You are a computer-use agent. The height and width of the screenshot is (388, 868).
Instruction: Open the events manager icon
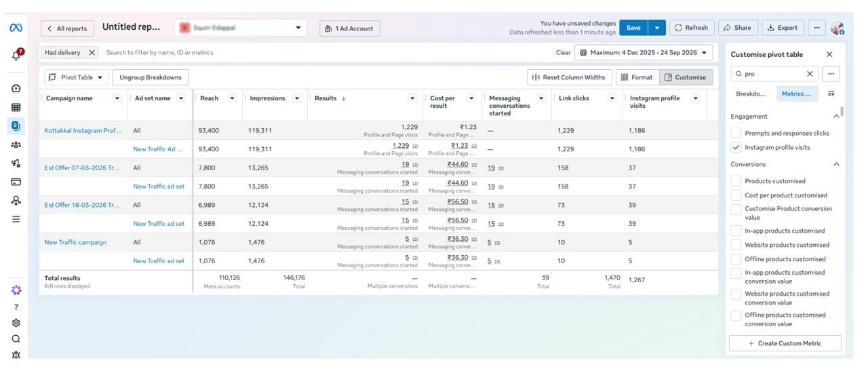(16, 201)
